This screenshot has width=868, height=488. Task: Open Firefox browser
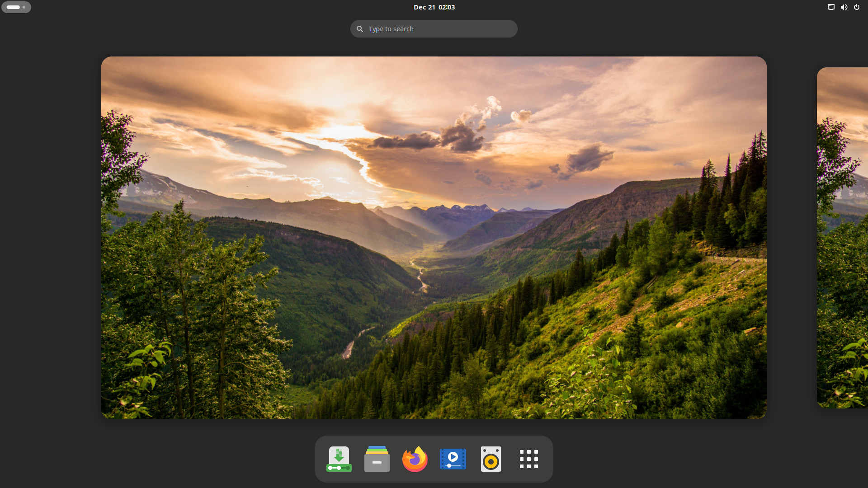pos(415,459)
